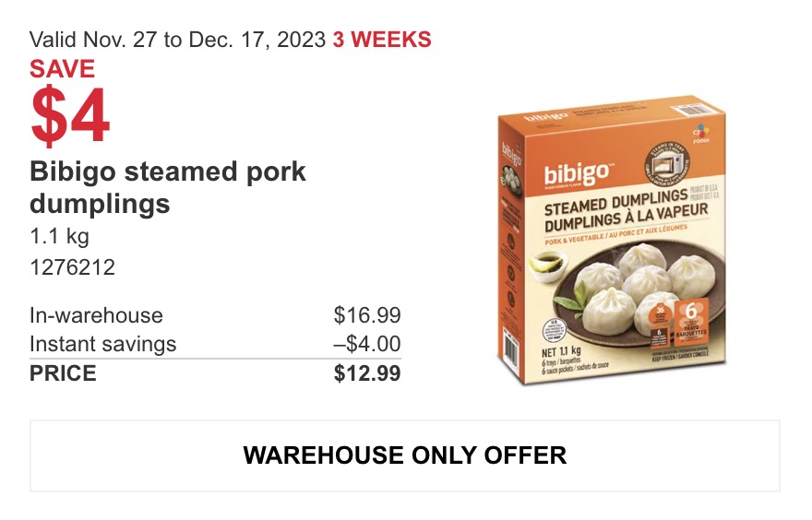Click the Bibigo dumplings box product image
The height and width of the screenshot is (520, 812).
[x=612, y=240]
